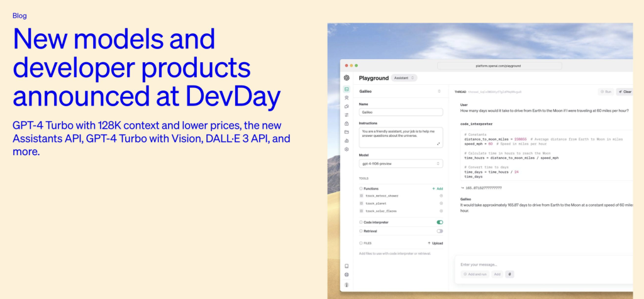This screenshot has height=299, width=644.
Task: Open the lock (API keys) sidebar icon
Action: 347,124
